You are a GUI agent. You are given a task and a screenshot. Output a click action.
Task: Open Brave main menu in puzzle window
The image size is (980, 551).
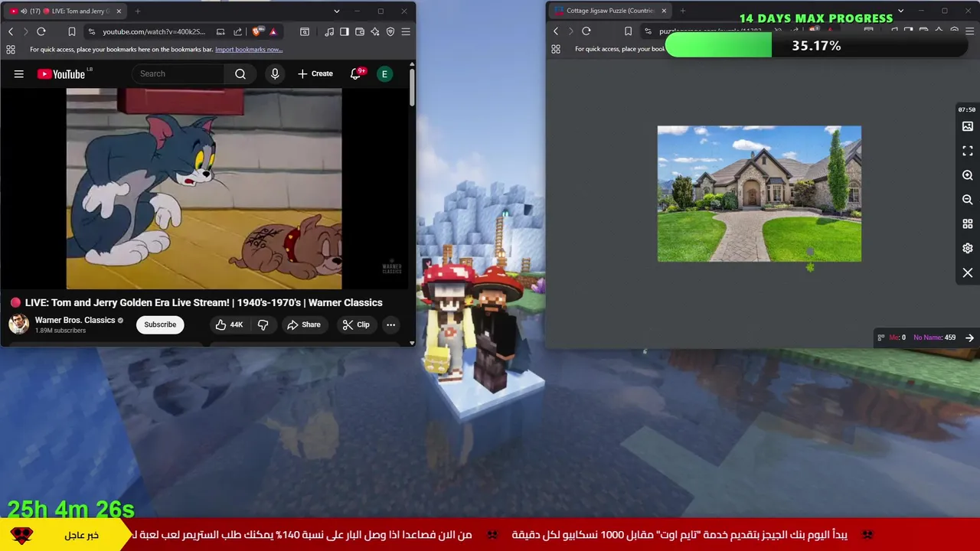969,31
